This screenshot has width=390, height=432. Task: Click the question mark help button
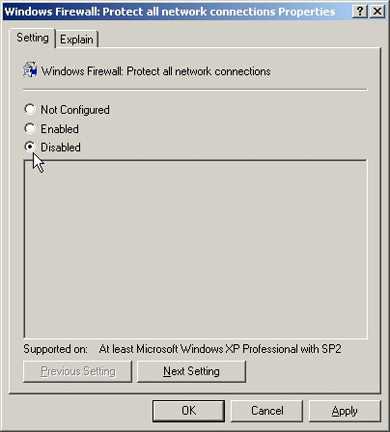pyautogui.click(x=360, y=12)
